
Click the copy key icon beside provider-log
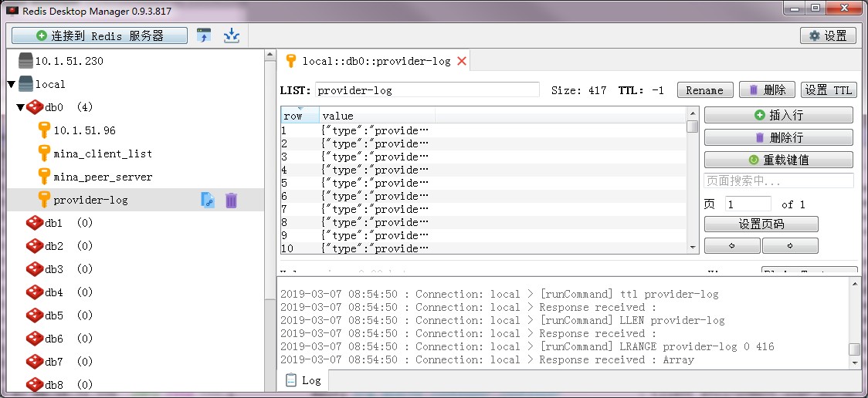tap(207, 201)
